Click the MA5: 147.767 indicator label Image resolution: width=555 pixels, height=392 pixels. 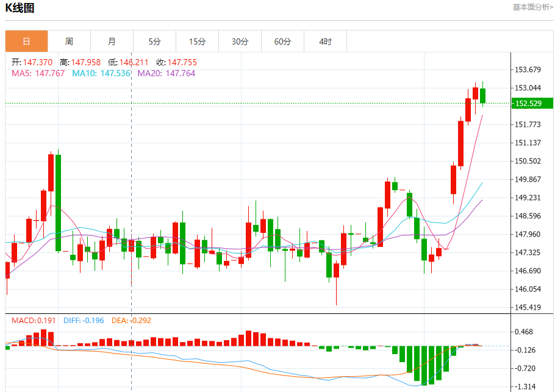pos(38,73)
